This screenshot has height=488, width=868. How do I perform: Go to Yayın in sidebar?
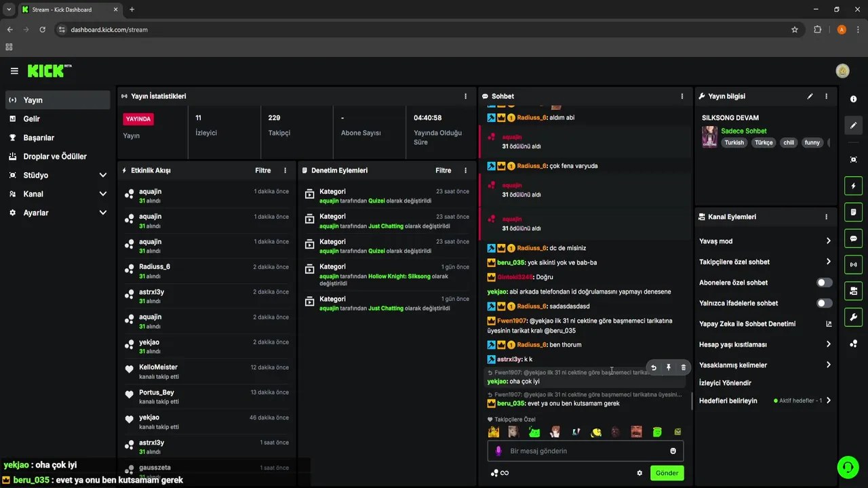58,100
